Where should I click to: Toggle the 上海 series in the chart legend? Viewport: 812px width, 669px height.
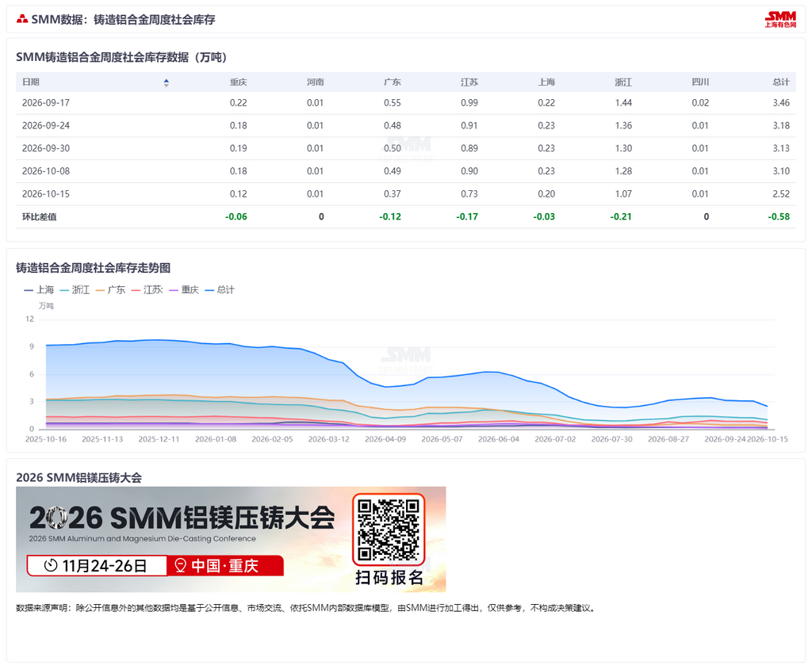39,289
